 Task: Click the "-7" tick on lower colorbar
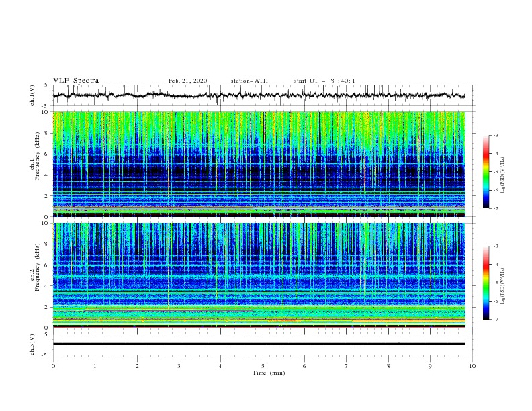click(x=495, y=319)
